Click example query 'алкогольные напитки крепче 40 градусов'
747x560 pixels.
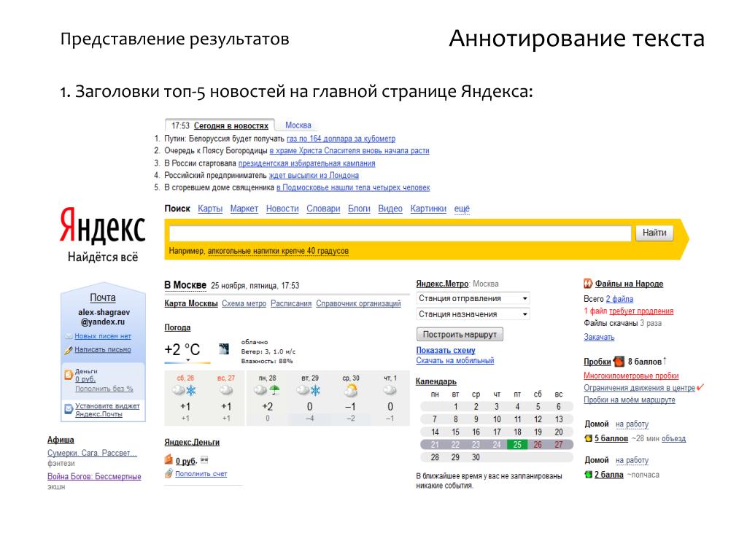pyautogui.click(x=278, y=251)
